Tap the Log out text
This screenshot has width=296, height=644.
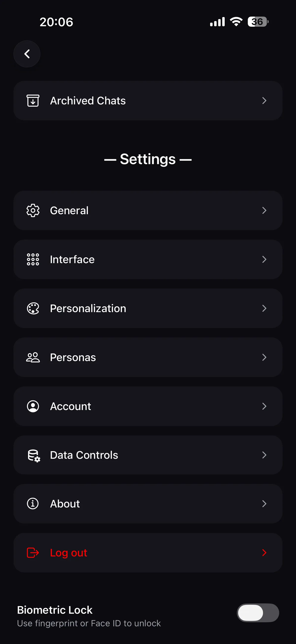coord(69,553)
